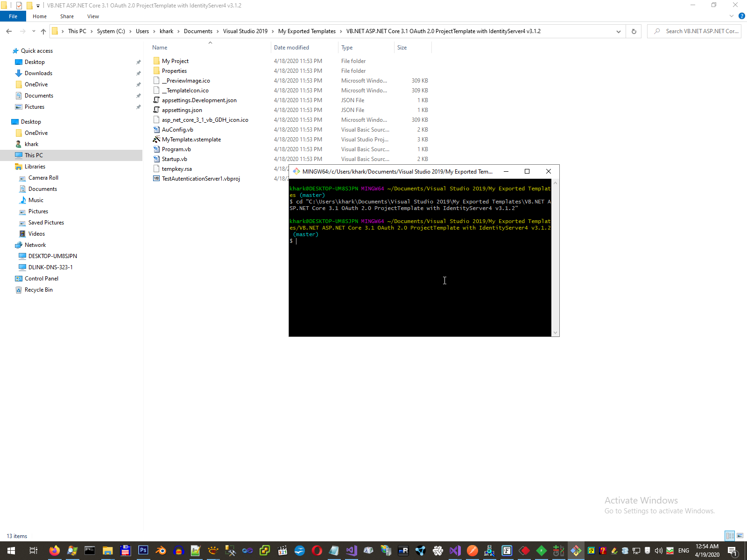Viewport: 747px width, 560px height.
Task: Click the Properties quick access toolbar icon
Action: coord(19,6)
